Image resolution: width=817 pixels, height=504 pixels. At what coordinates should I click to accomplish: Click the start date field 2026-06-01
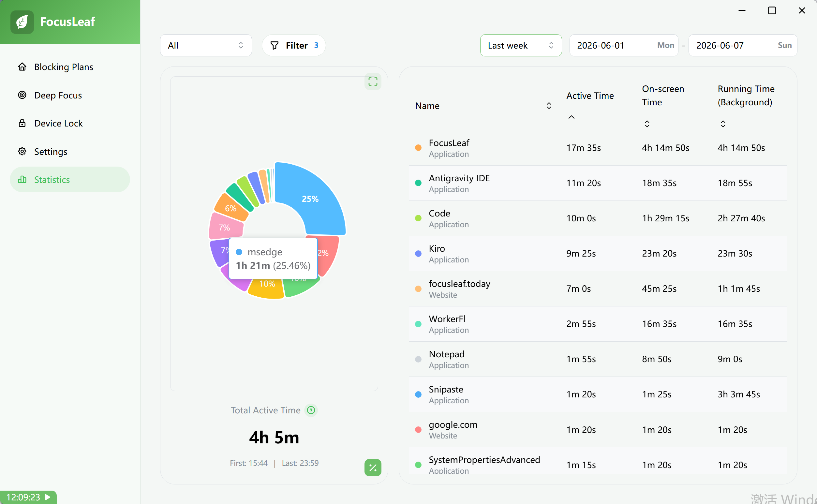624,45
